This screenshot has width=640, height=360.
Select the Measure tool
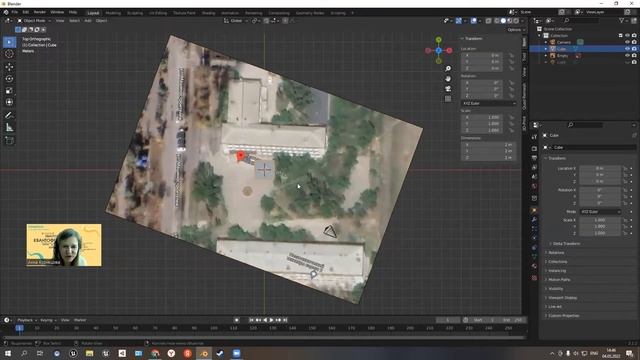(x=9, y=128)
